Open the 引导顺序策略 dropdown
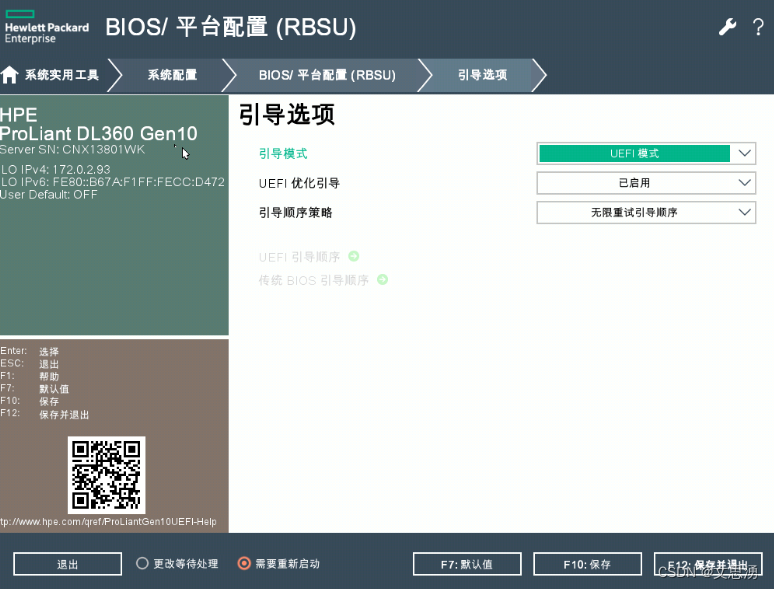 coord(646,212)
